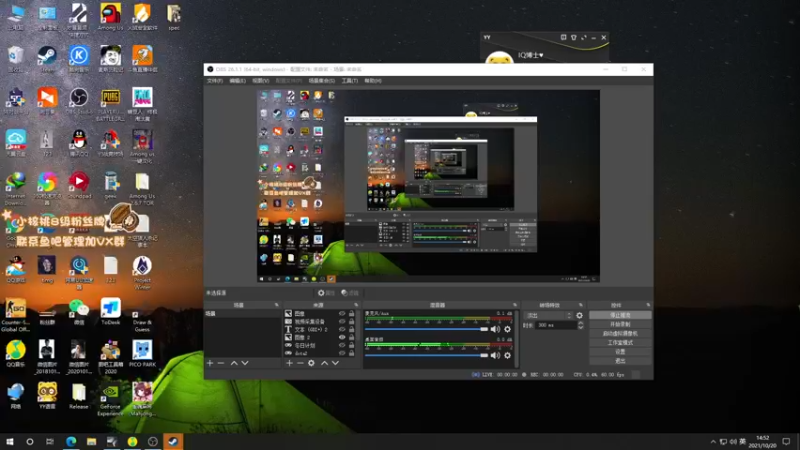Click the Windows Start button on taskbar
800x450 pixels.
click(x=10, y=442)
